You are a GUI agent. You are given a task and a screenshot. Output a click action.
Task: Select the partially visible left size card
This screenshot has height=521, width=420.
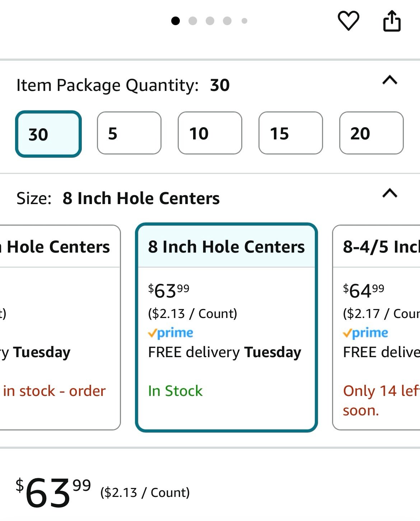click(x=60, y=327)
